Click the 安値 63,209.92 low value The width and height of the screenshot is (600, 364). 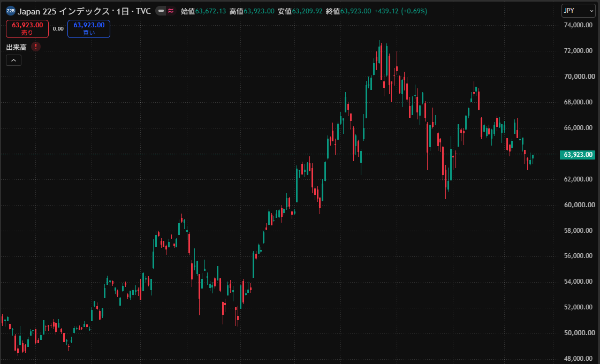point(300,11)
